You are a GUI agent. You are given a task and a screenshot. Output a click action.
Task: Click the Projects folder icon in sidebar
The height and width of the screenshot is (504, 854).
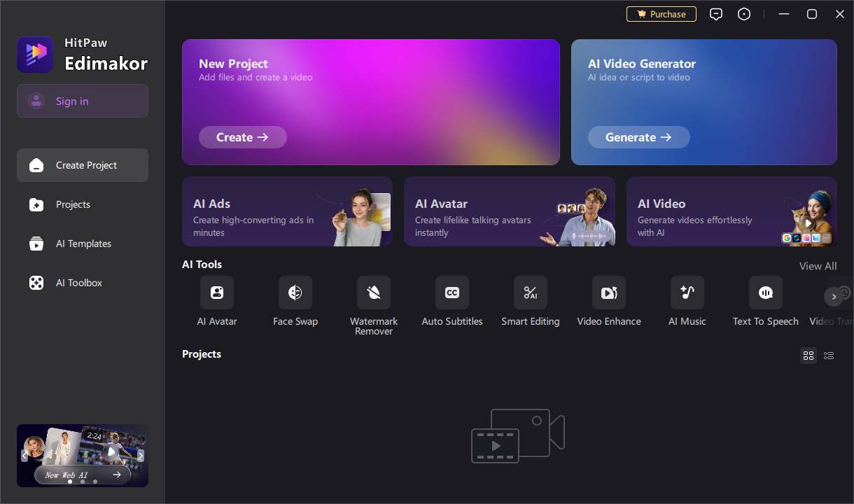click(x=36, y=204)
